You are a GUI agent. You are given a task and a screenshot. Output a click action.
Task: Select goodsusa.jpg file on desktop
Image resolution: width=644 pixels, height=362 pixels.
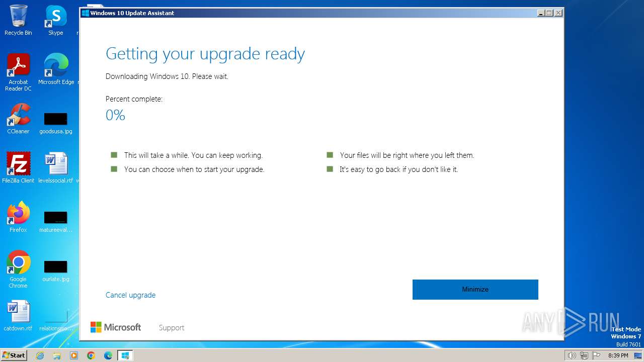click(x=55, y=123)
